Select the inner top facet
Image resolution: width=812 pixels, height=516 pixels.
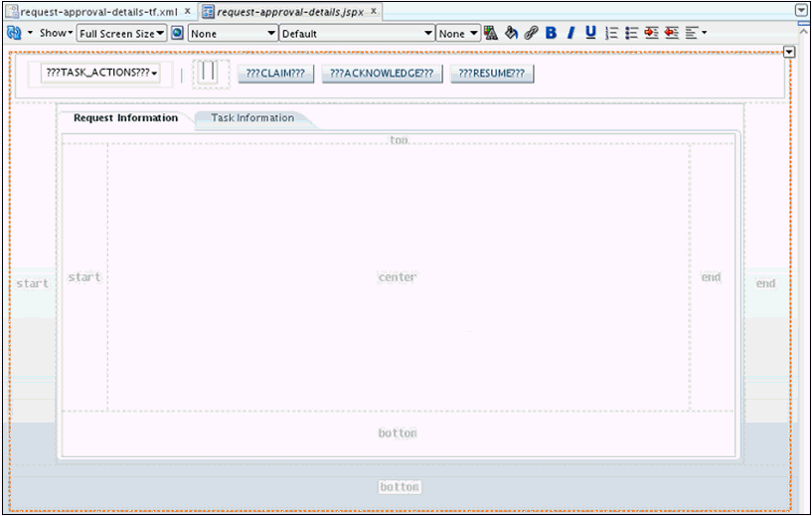399,140
